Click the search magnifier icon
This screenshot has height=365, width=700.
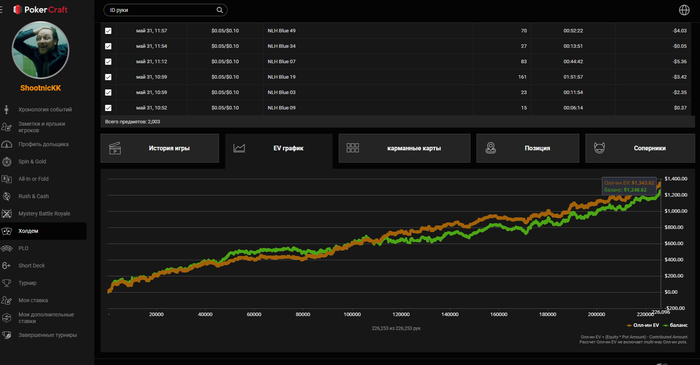(x=220, y=10)
